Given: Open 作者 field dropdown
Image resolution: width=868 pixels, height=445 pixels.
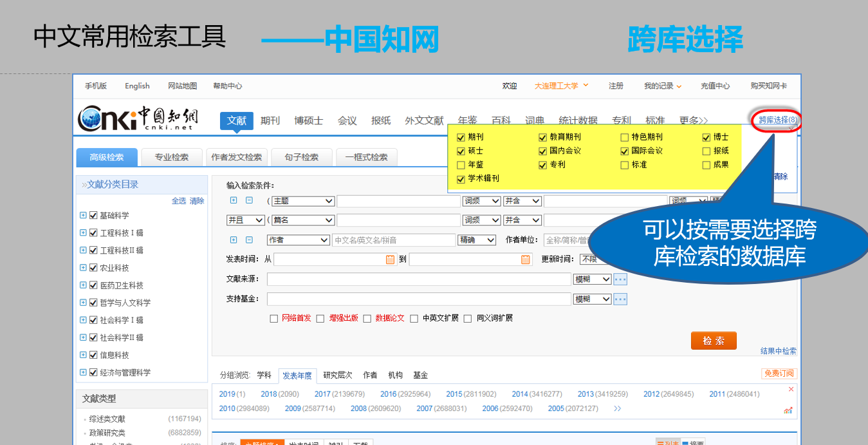Looking at the screenshot, I should coord(299,240).
